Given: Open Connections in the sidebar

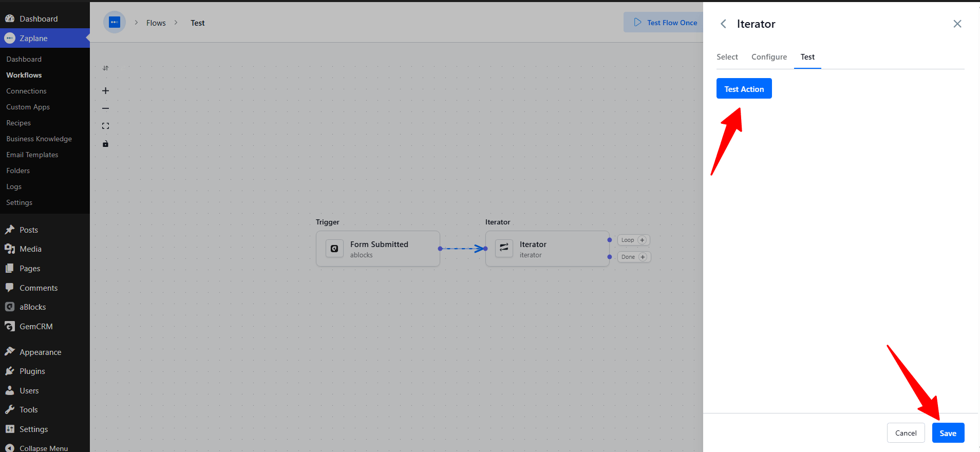Looking at the screenshot, I should (26, 91).
